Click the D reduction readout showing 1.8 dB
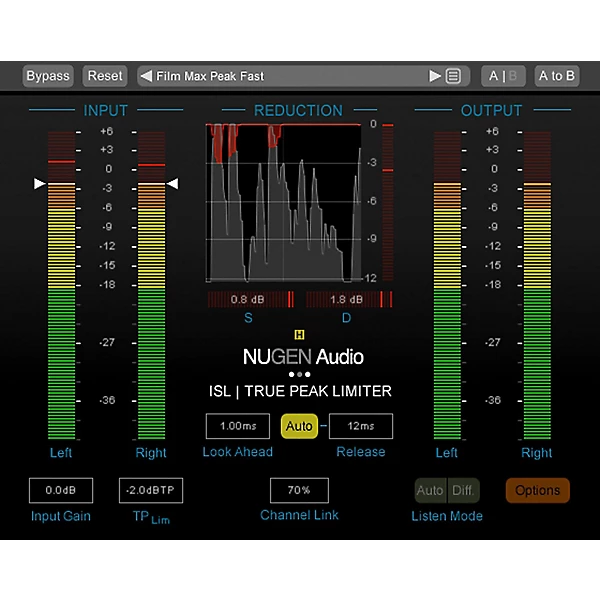This screenshot has width=600, height=600. [344, 299]
